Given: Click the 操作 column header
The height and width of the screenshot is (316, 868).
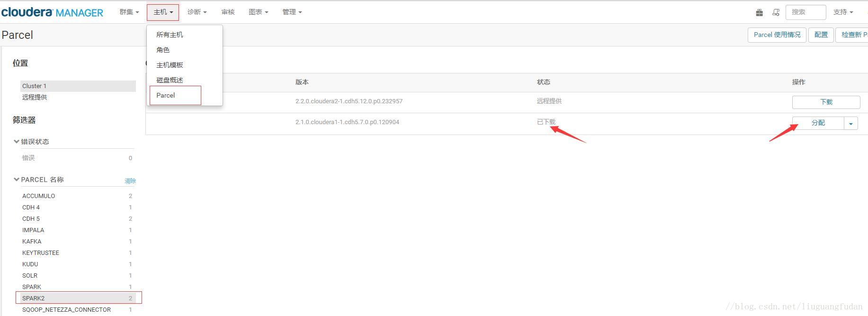Looking at the screenshot, I should (799, 82).
